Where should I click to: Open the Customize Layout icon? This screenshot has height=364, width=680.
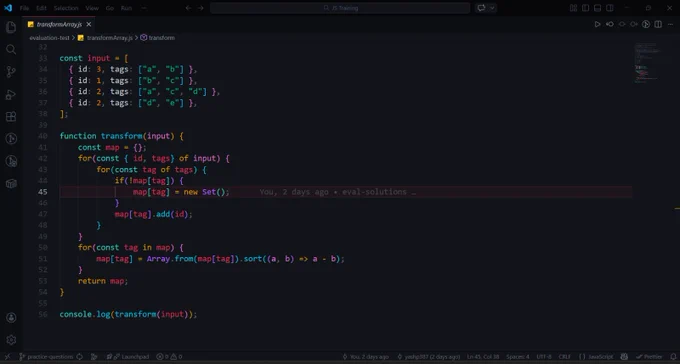pyautogui.click(x=573, y=8)
